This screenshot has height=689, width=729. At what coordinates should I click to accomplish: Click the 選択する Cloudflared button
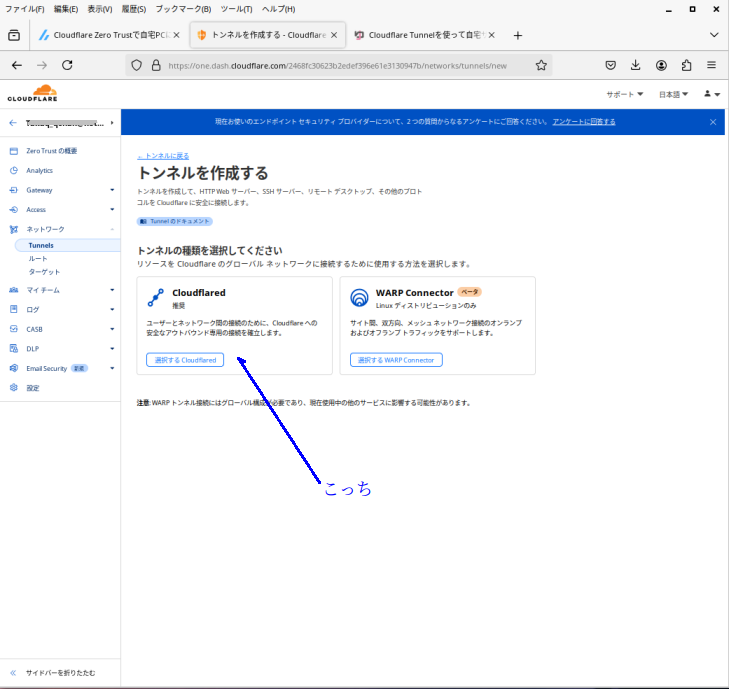(x=185, y=360)
